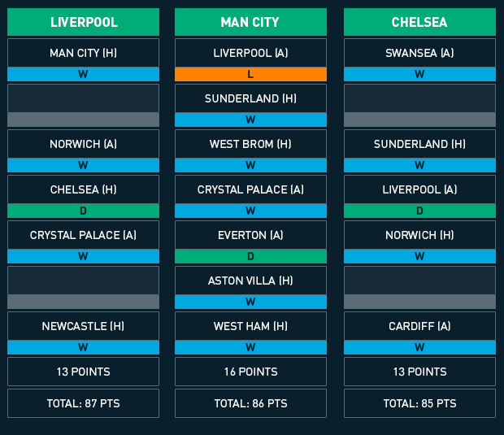Image resolution: width=504 pixels, height=435 pixels.
Task: Toggle Man City's orange L result bar
Action: tap(250, 74)
